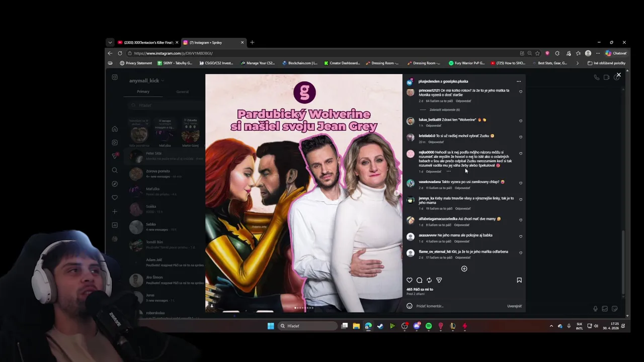Open Steam from taskbar
644x362 pixels.
point(380,326)
